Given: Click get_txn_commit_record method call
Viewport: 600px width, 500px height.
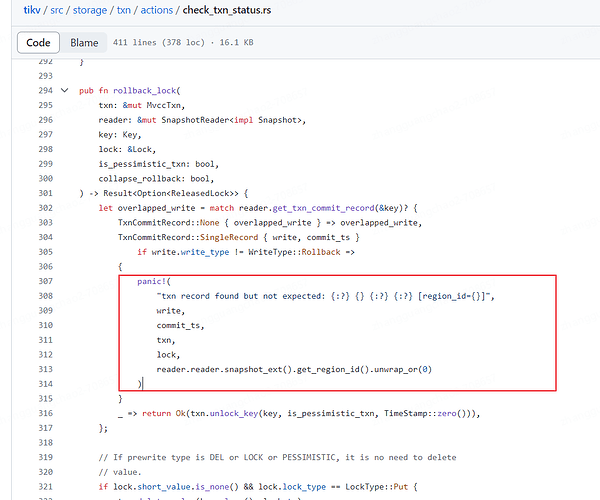Looking at the screenshot, I should [324, 208].
